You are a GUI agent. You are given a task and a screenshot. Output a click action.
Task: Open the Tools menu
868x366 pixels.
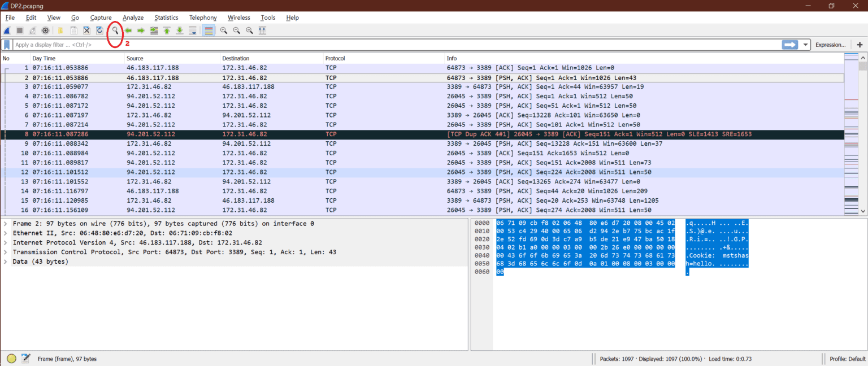click(268, 18)
